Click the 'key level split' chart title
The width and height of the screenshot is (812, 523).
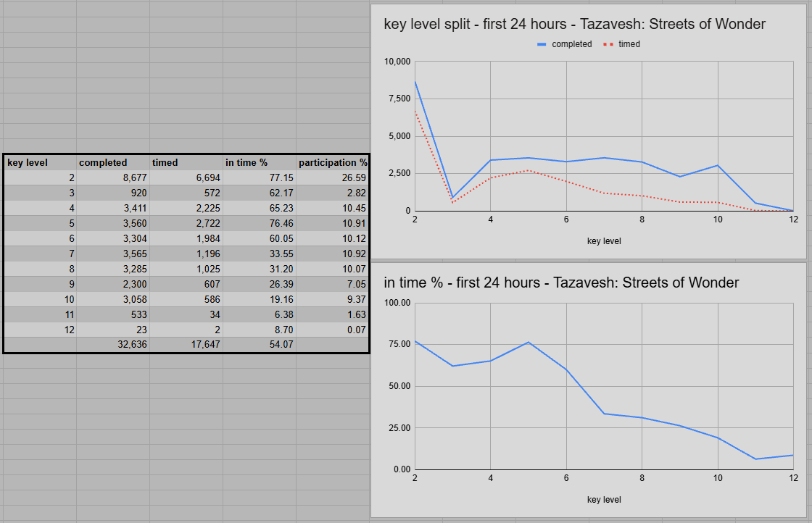pyautogui.click(x=574, y=25)
